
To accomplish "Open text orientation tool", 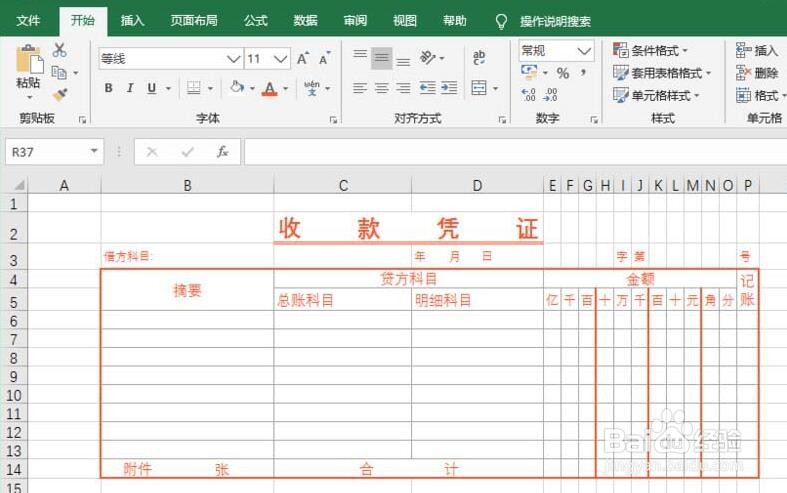I will click(x=428, y=58).
